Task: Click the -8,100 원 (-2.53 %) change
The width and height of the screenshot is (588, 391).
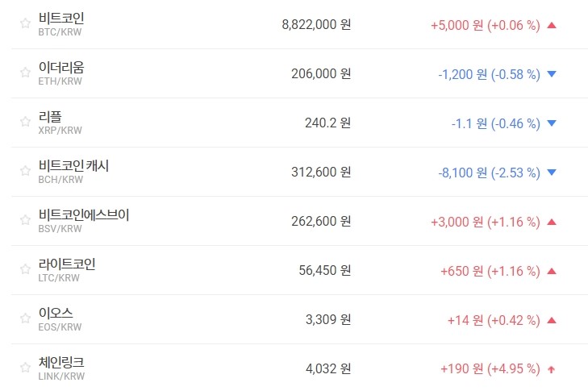Action: (x=489, y=173)
